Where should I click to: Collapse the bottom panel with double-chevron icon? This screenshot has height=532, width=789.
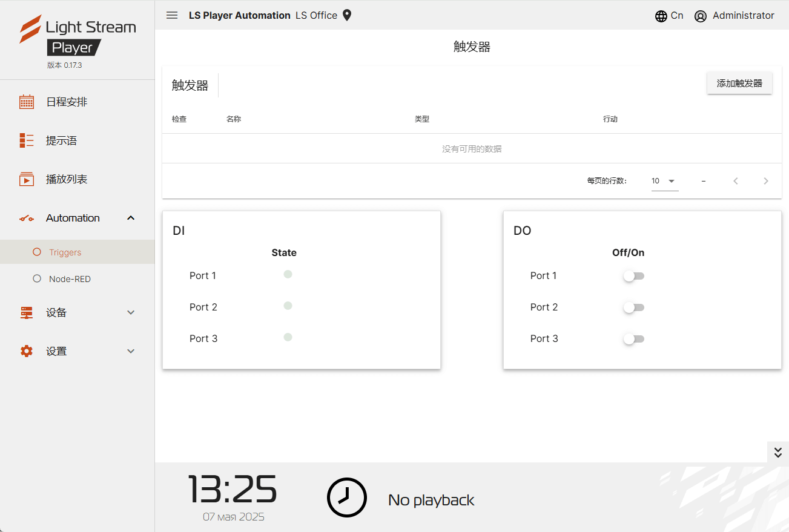pos(778,452)
